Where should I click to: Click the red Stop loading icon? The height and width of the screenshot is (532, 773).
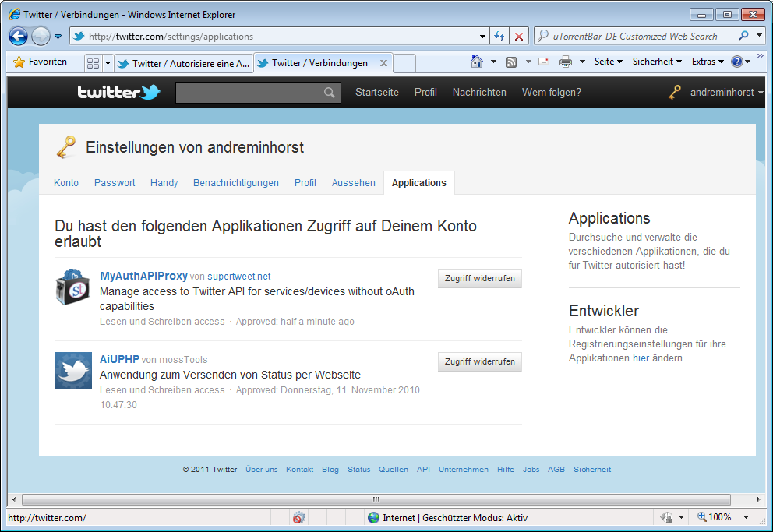tap(519, 37)
